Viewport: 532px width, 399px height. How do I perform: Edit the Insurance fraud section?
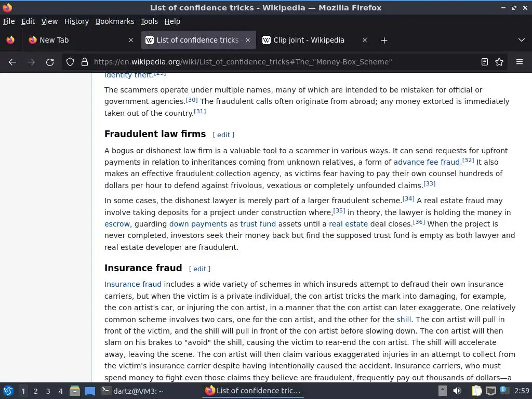(200, 269)
